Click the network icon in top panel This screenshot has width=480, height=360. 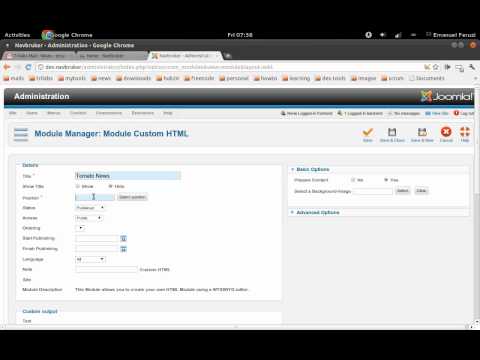pyautogui.click(x=398, y=35)
